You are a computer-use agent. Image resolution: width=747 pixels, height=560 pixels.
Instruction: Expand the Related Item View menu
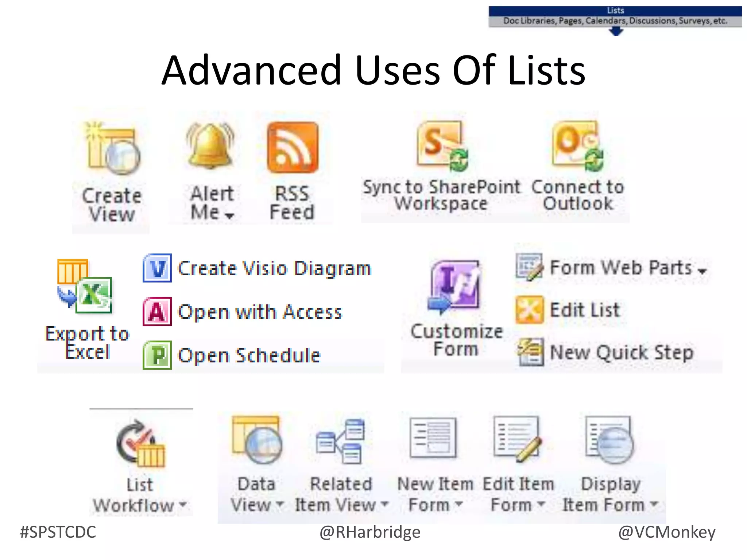click(x=385, y=504)
